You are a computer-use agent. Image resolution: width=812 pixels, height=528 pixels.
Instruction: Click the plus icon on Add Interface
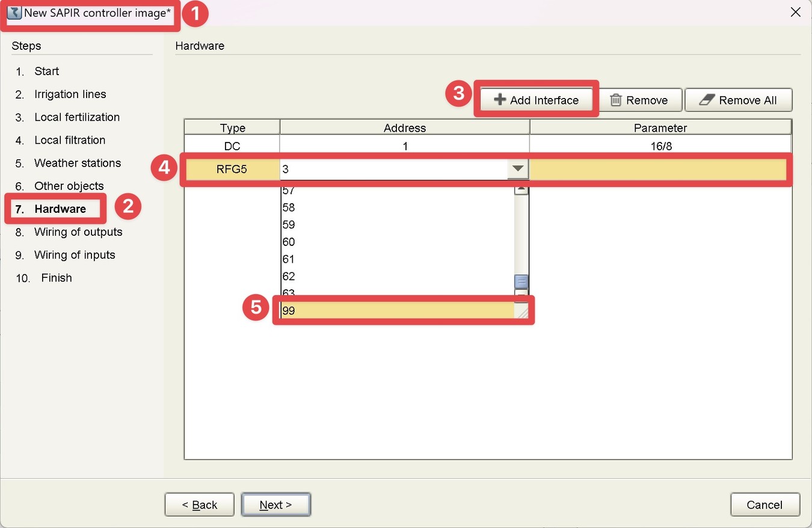pos(499,100)
